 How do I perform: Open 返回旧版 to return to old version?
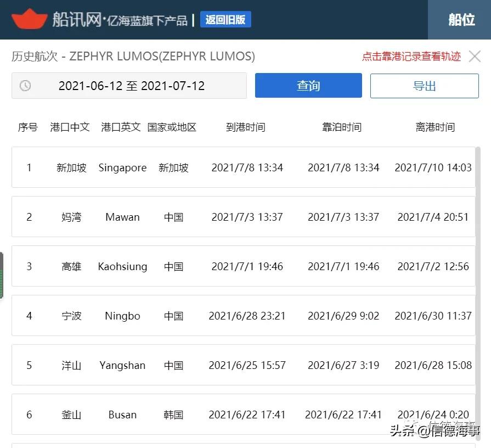[x=225, y=19]
